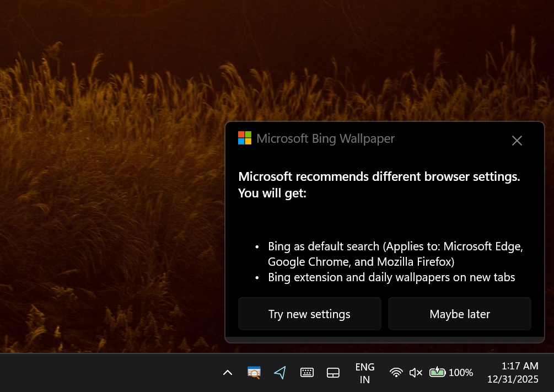Click the location arrow icon in the tray
This screenshot has height=392, width=554.
pyautogui.click(x=280, y=372)
